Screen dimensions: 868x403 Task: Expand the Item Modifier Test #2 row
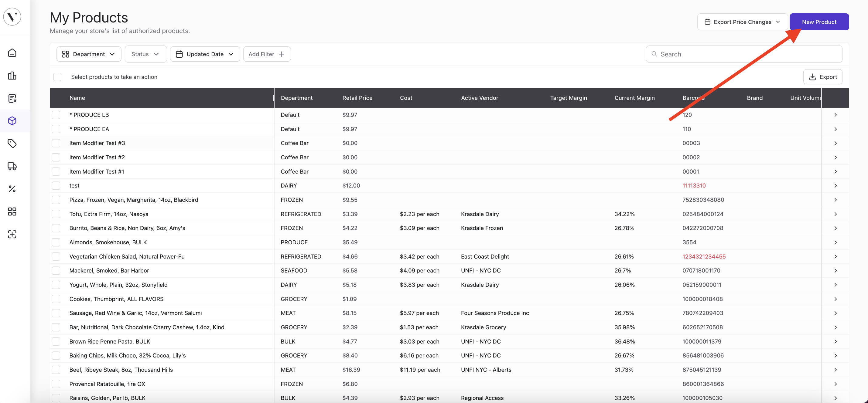tap(836, 157)
